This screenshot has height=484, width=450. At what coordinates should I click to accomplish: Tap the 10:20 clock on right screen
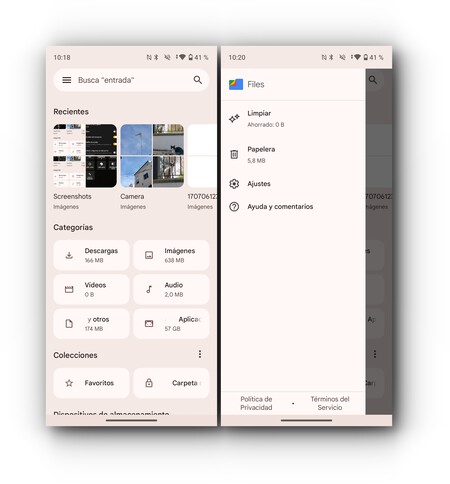click(x=237, y=57)
